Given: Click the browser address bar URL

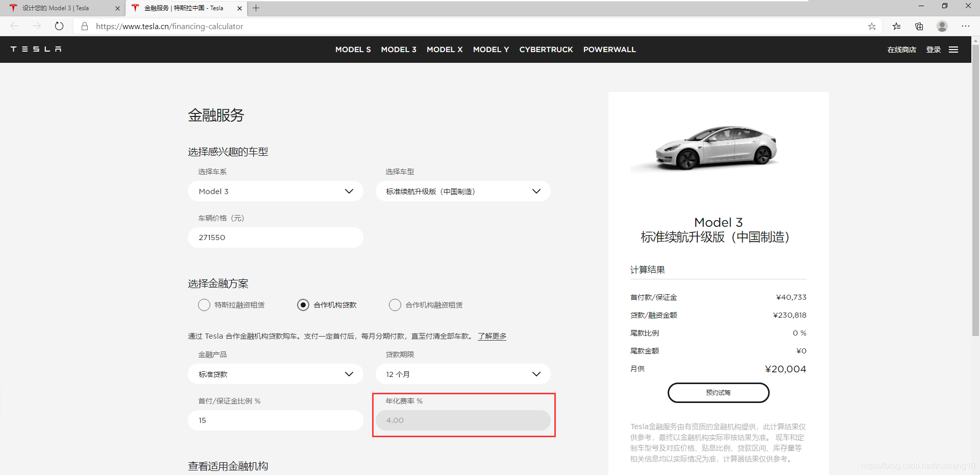Looking at the screenshot, I should 169,26.
